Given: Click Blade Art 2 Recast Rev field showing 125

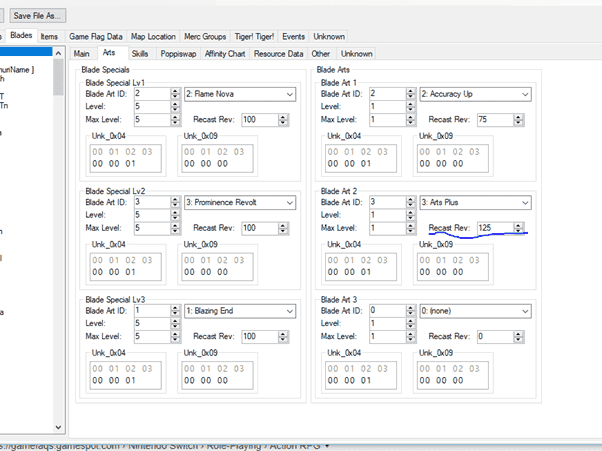Looking at the screenshot, I should click(x=496, y=228).
